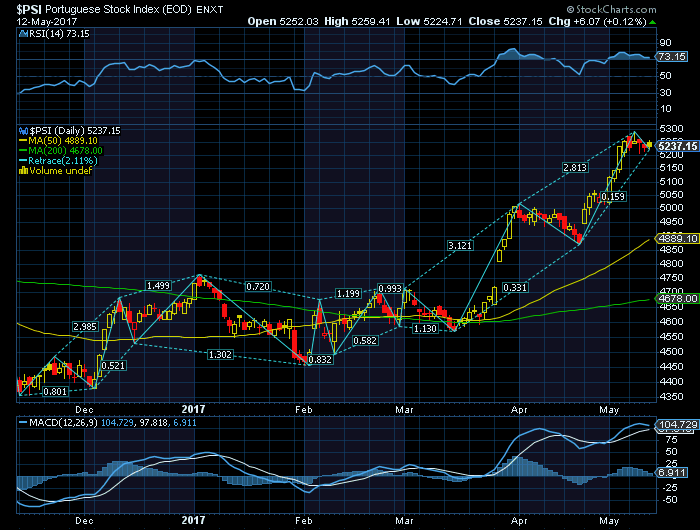Click the 90 level on RSI axis
This screenshot has height=530, width=700.
[665, 43]
